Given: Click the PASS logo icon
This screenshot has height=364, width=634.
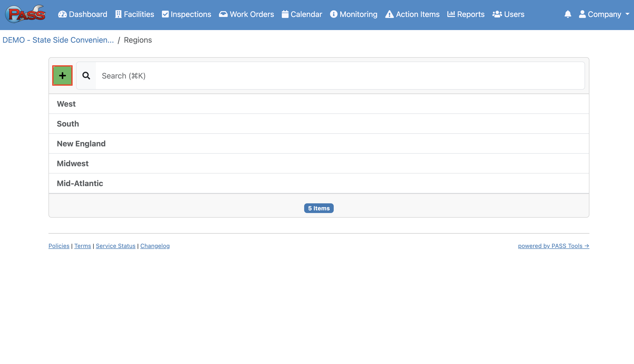Looking at the screenshot, I should click(x=25, y=14).
